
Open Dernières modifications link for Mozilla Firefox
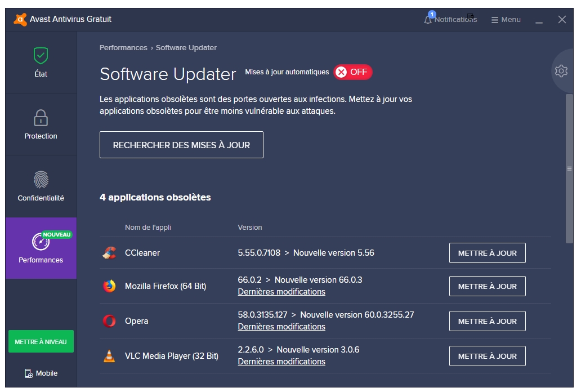pos(281,292)
